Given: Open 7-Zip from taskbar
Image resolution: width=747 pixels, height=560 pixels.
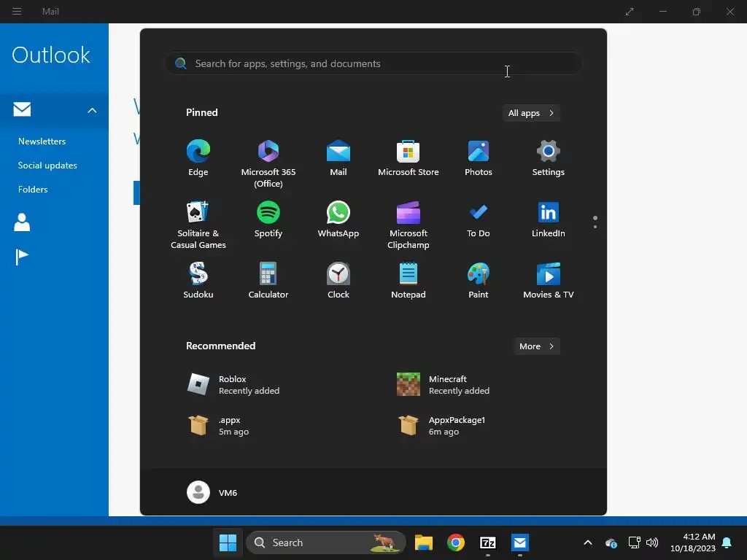Looking at the screenshot, I should coord(488,542).
